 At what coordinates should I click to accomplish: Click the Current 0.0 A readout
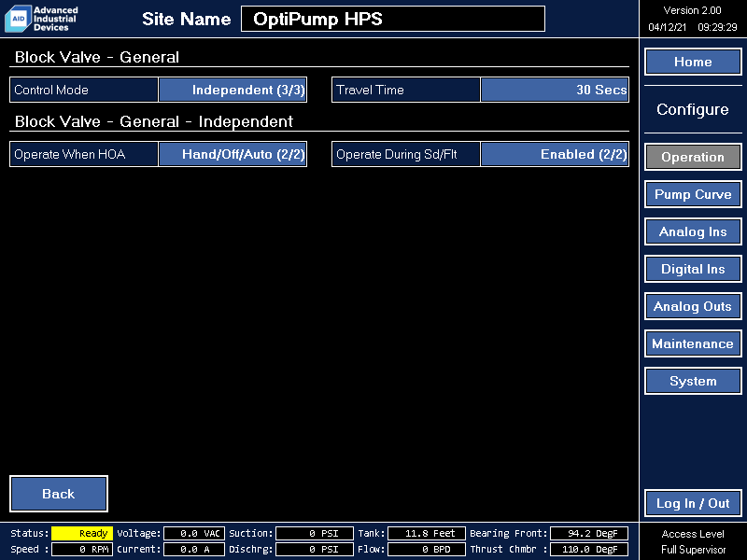click(194, 549)
